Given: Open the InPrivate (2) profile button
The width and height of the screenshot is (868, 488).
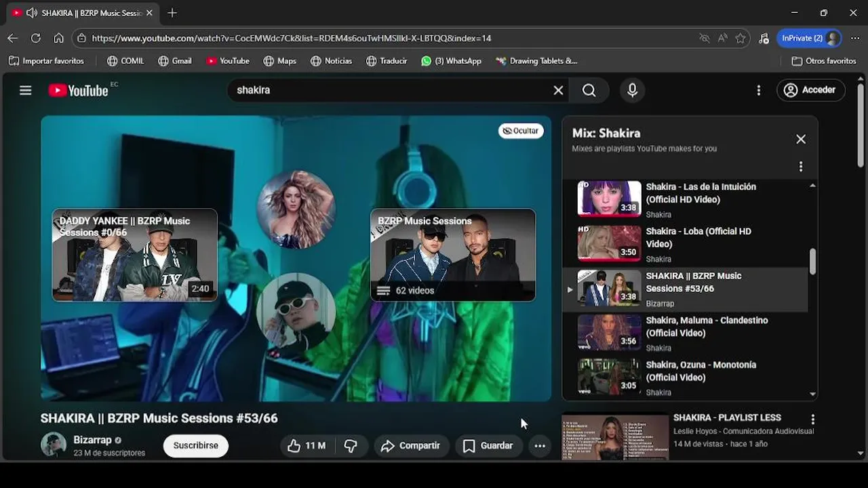Looking at the screenshot, I should [x=810, y=38].
